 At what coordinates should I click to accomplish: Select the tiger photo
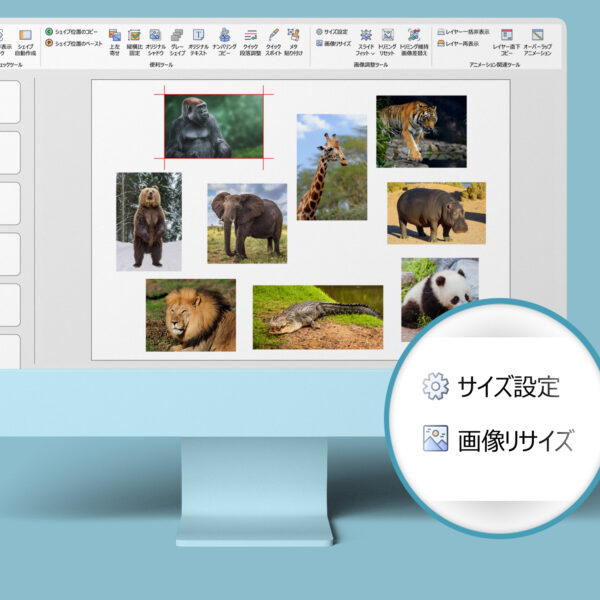click(x=421, y=132)
